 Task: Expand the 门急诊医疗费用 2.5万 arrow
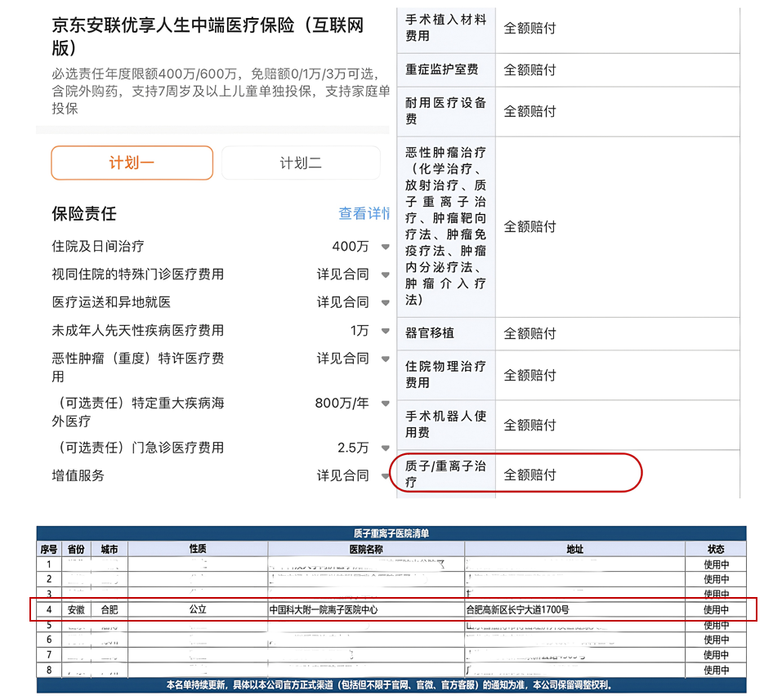coord(385,448)
